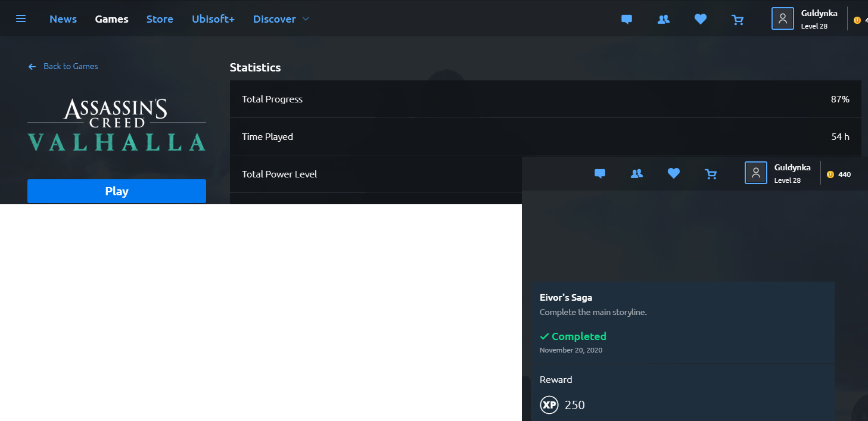The height and width of the screenshot is (421, 868).
Task: Click the 440 coin balance
Action: (844, 174)
